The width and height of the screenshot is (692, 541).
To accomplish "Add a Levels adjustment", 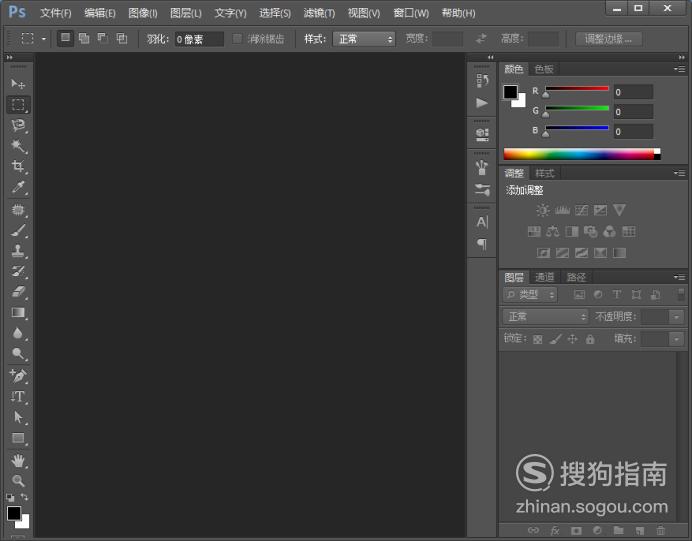I will pos(562,210).
